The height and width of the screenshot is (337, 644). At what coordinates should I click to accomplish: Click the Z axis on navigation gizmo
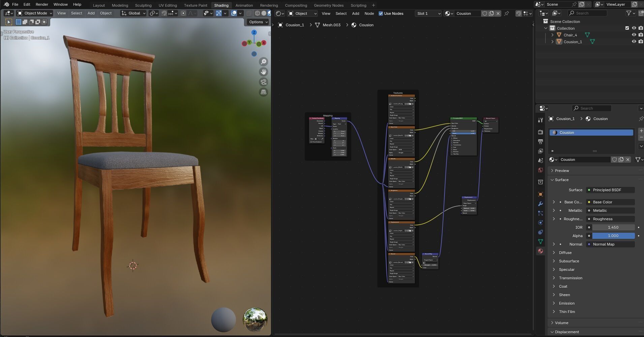(254, 32)
